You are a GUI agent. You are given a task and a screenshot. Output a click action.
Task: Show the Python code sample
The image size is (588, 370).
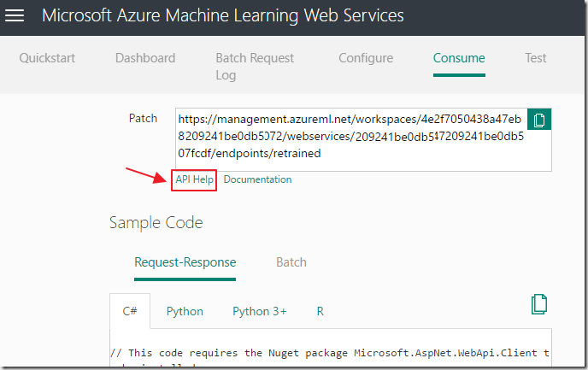(x=185, y=312)
